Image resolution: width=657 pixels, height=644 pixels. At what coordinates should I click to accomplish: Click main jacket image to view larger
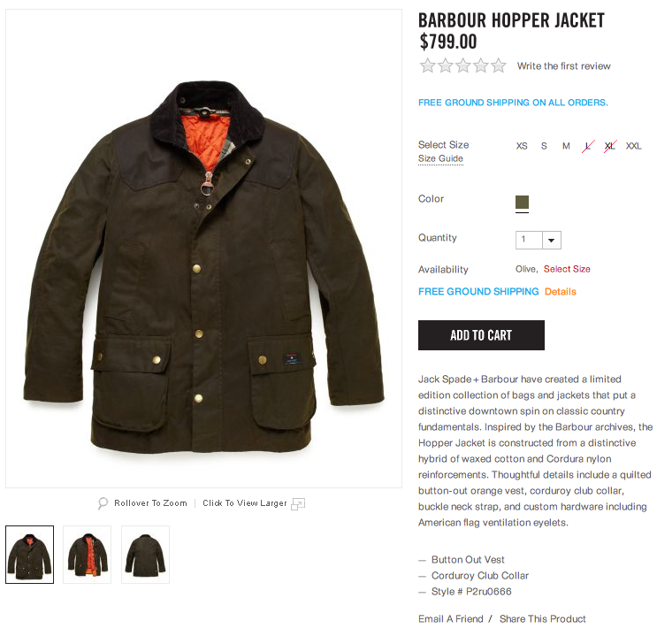pos(203,249)
